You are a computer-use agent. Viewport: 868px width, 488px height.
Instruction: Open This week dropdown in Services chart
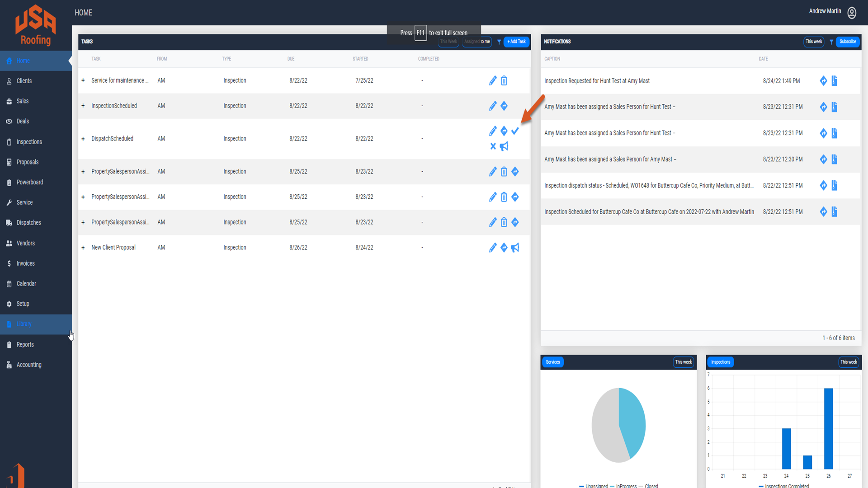click(x=683, y=362)
